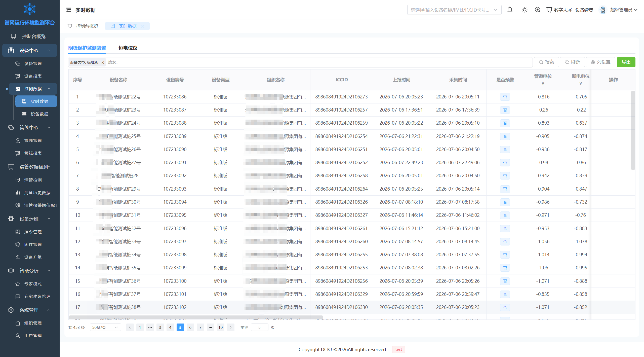Toggle the sidebar collapse hamburger icon
The image size is (644, 357).
click(x=69, y=10)
